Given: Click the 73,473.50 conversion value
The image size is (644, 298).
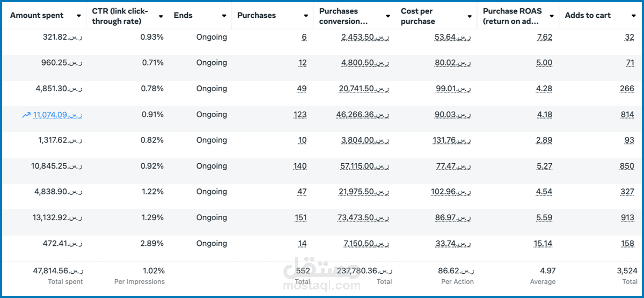Looking at the screenshot, I should click(363, 217).
